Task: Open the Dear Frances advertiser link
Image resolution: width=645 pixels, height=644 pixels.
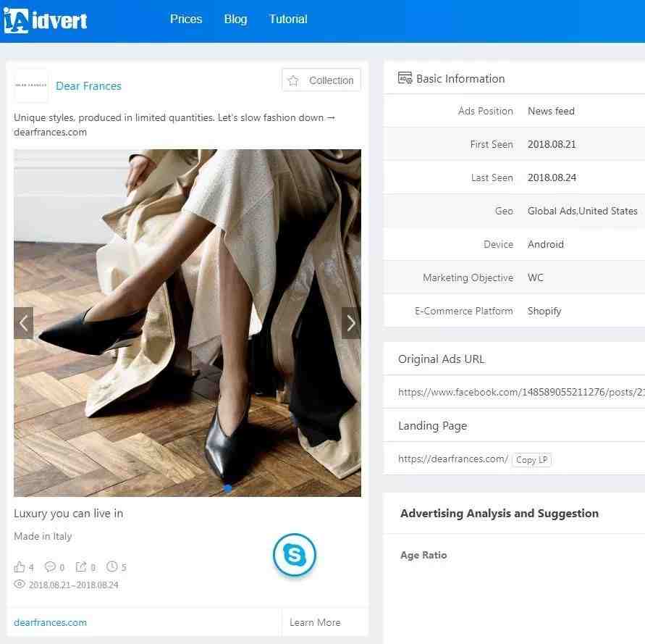Action: tap(88, 86)
